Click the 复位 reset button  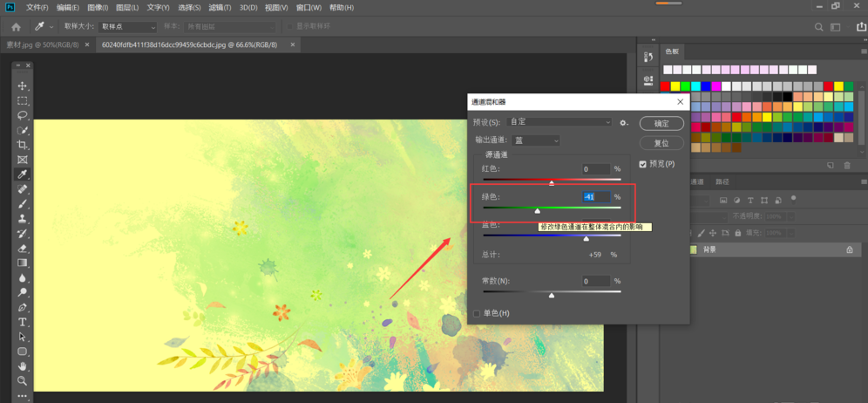(x=661, y=142)
